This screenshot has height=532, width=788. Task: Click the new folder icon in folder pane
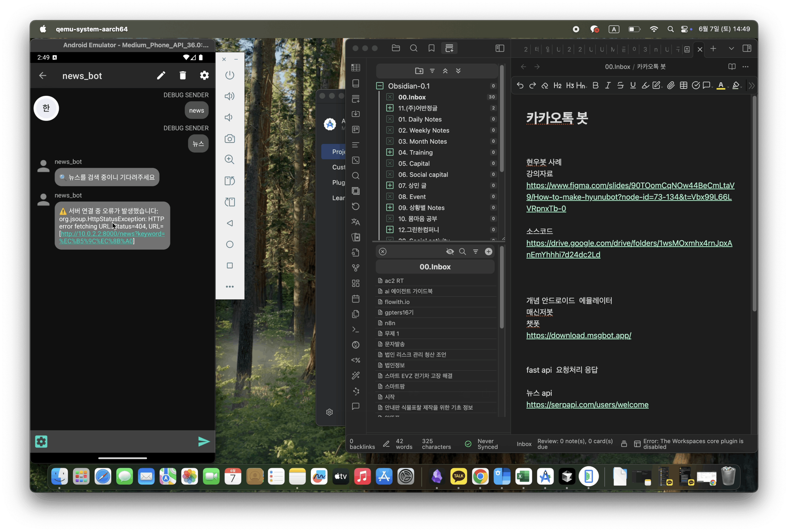[419, 71]
